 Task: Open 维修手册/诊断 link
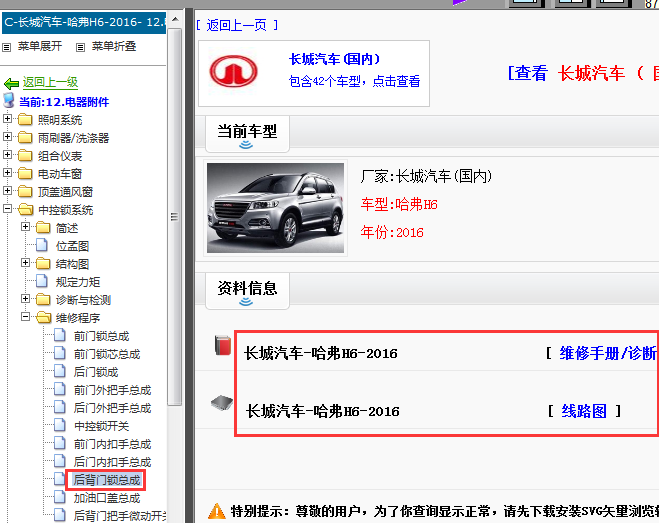click(608, 354)
